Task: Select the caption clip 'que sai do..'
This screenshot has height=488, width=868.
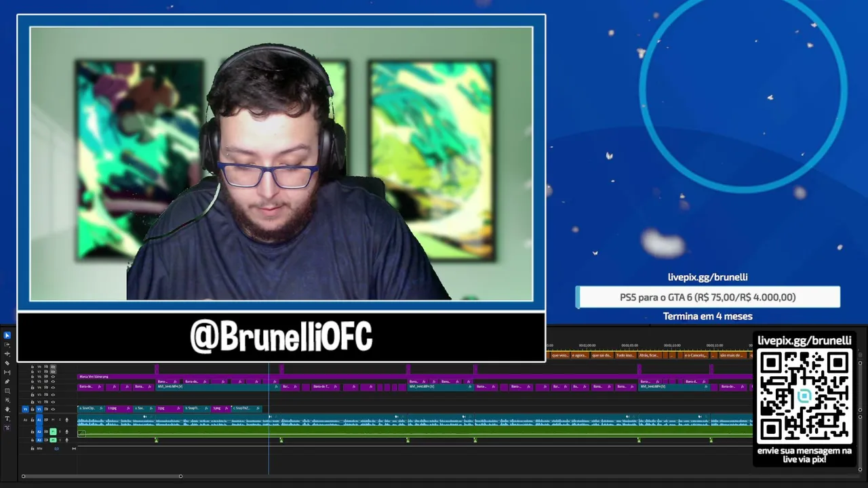Action: tap(601, 355)
